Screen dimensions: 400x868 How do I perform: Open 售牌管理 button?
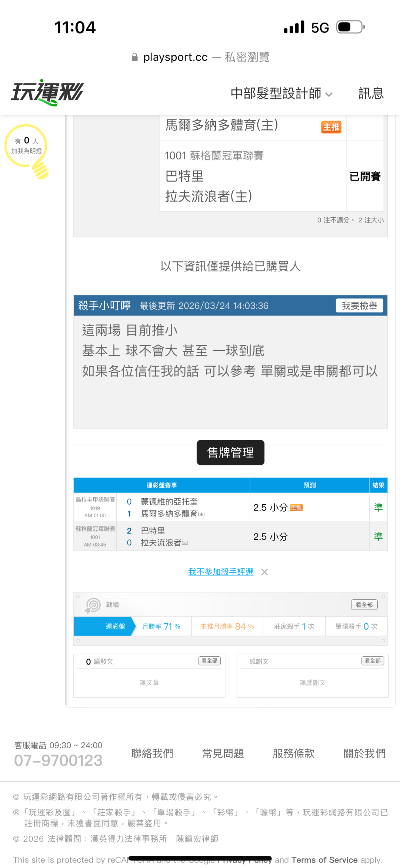pyautogui.click(x=230, y=452)
